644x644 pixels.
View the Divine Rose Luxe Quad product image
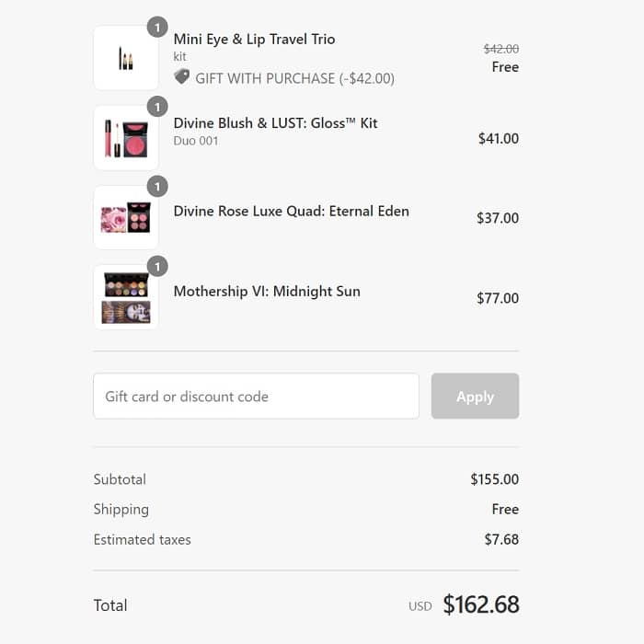pyautogui.click(x=126, y=218)
